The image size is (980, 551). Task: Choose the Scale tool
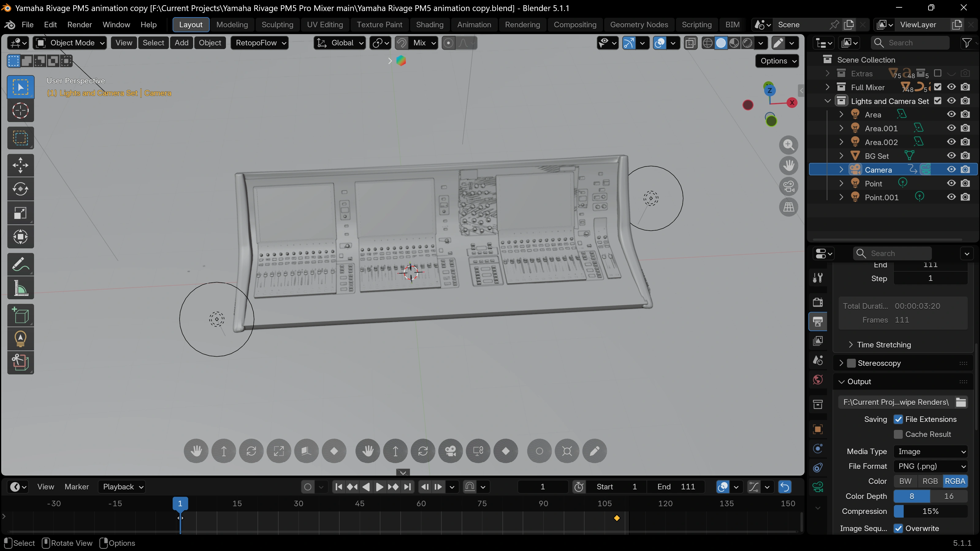(21, 213)
